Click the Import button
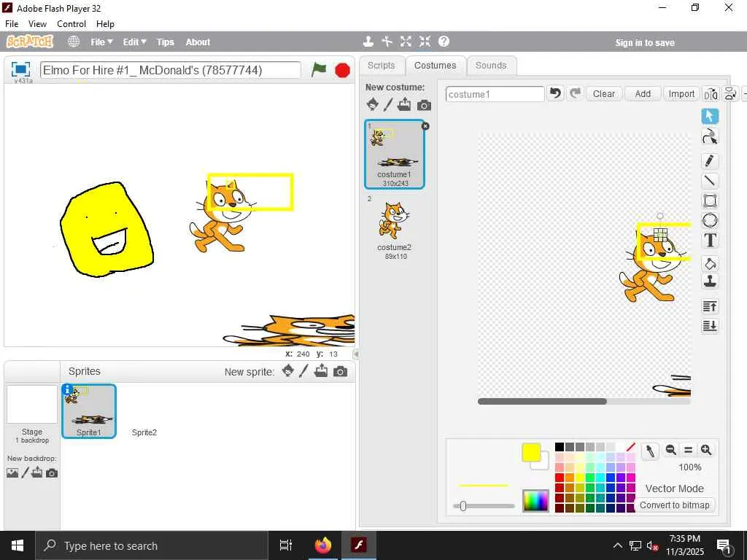Screen dimensions: 747x560 pyautogui.click(x=681, y=94)
